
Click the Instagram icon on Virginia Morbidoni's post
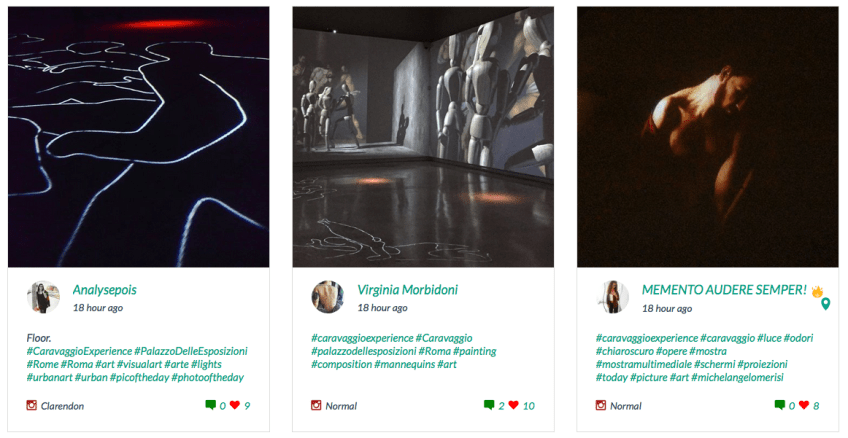coord(316,405)
